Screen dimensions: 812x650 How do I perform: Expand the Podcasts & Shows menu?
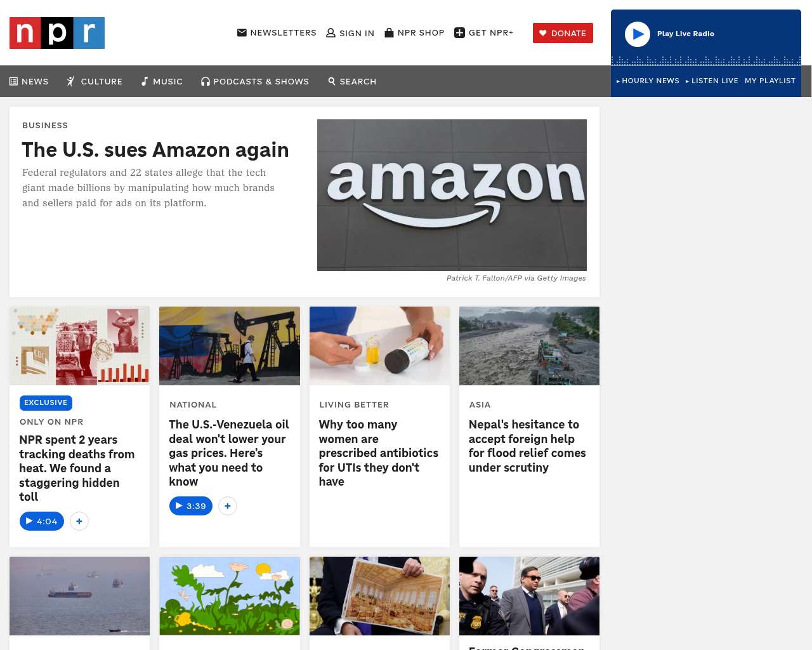pyautogui.click(x=255, y=81)
